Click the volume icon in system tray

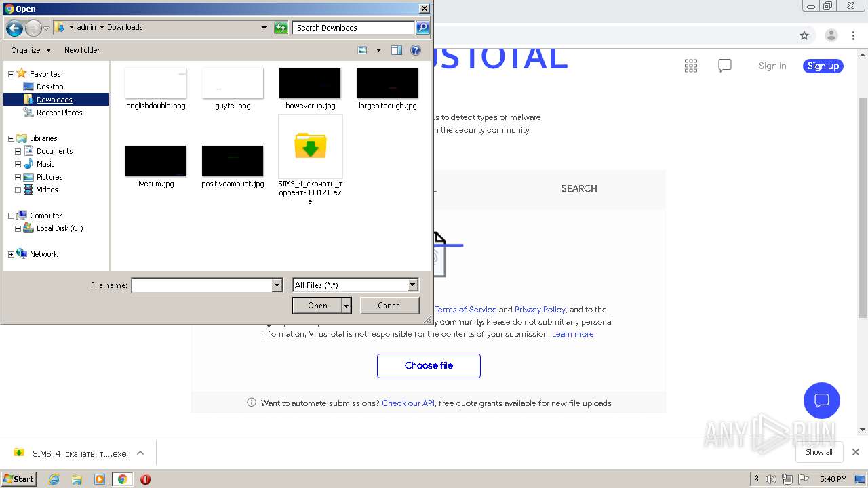771,479
